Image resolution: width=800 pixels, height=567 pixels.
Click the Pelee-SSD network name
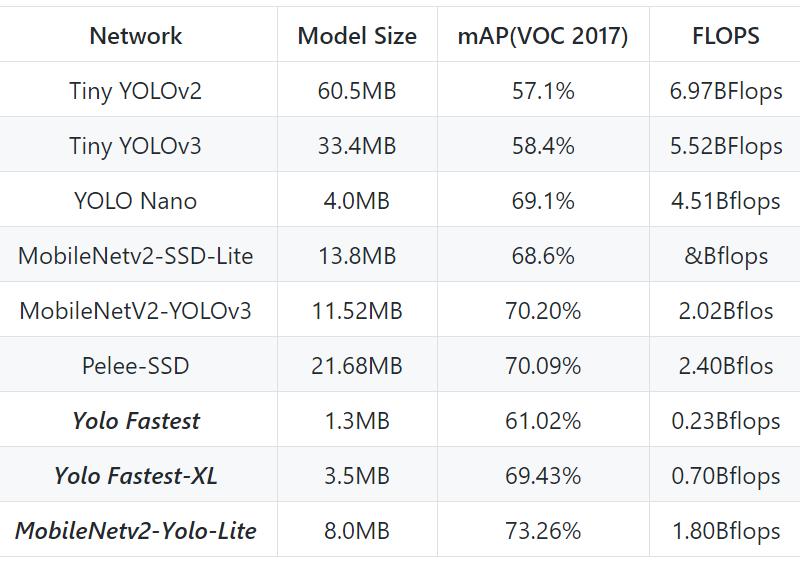point(136,366)
